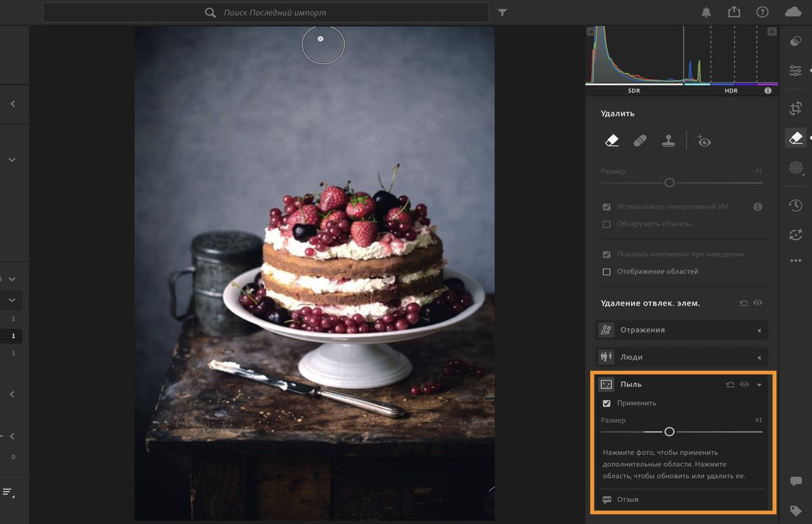Image resolution: width=812 pixels, height=524 pixels.
Task: Expand the «Люди» section
Action: 761,356
